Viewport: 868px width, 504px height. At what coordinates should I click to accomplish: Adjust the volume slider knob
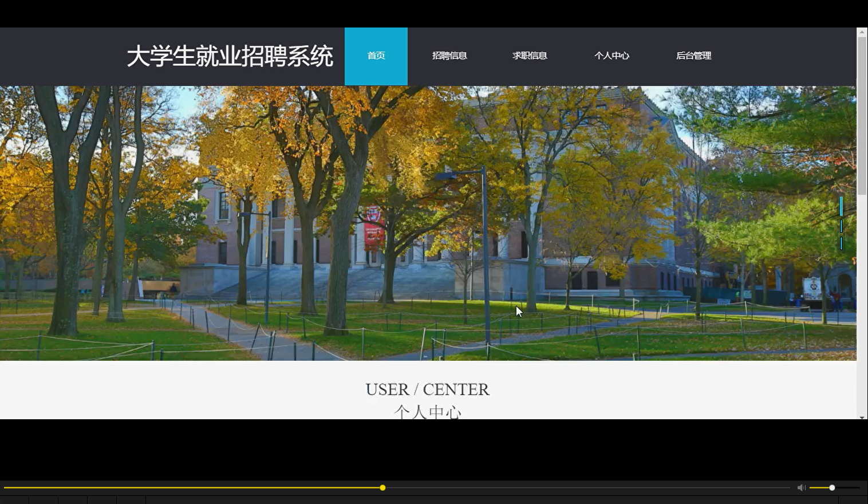pos(832,487)
